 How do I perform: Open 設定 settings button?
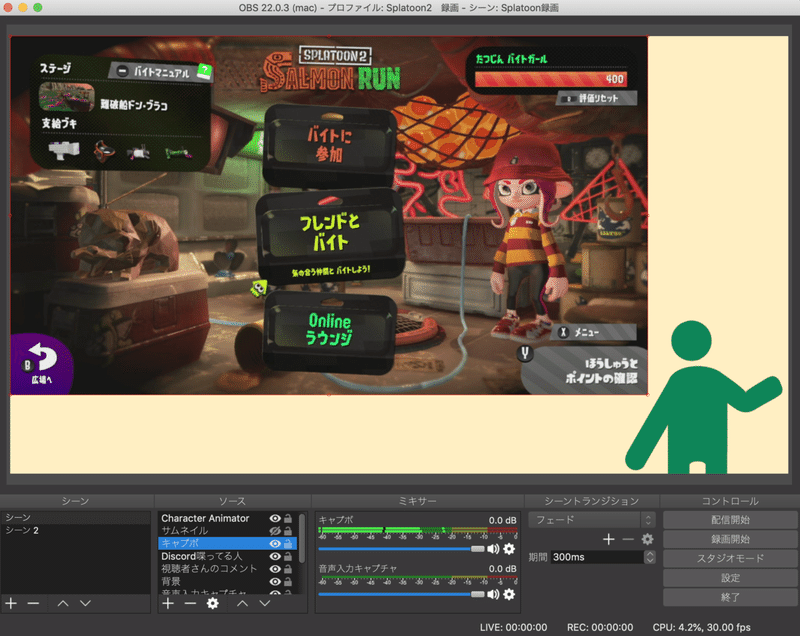730,578
